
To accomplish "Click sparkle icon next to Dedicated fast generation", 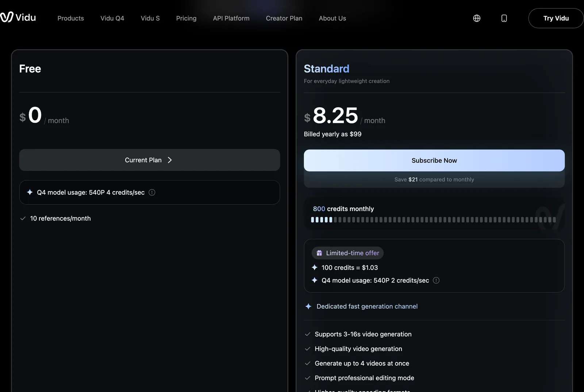I will (x=308, y=306).
